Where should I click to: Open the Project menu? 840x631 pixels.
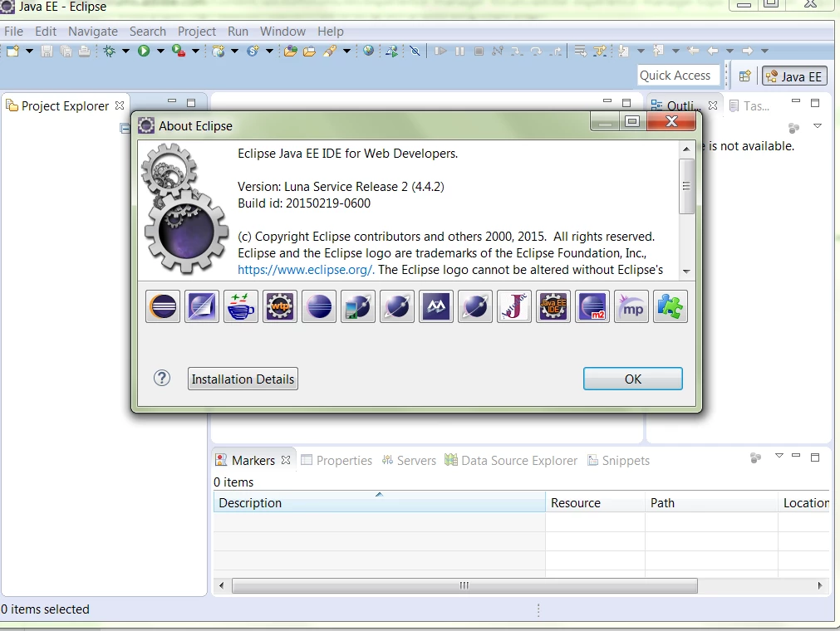197,31
